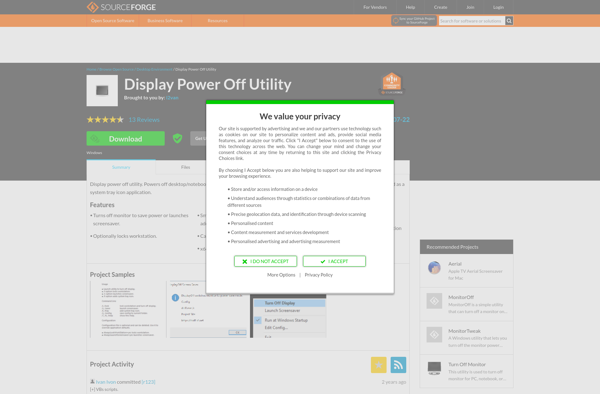This screenshot has width=600, height=394.
Task: Click the Aerial project avatar icon
Action: tap(434, 268)
